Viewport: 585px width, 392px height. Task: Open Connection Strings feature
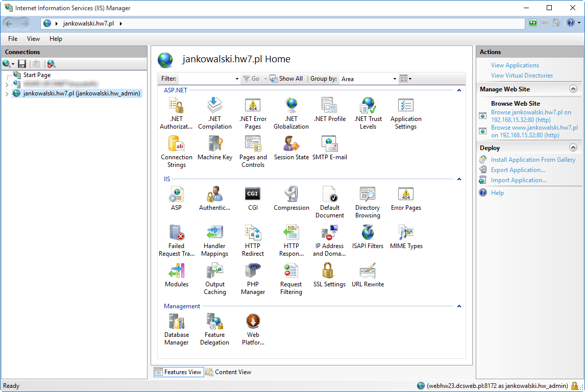(x=177, y=152)
